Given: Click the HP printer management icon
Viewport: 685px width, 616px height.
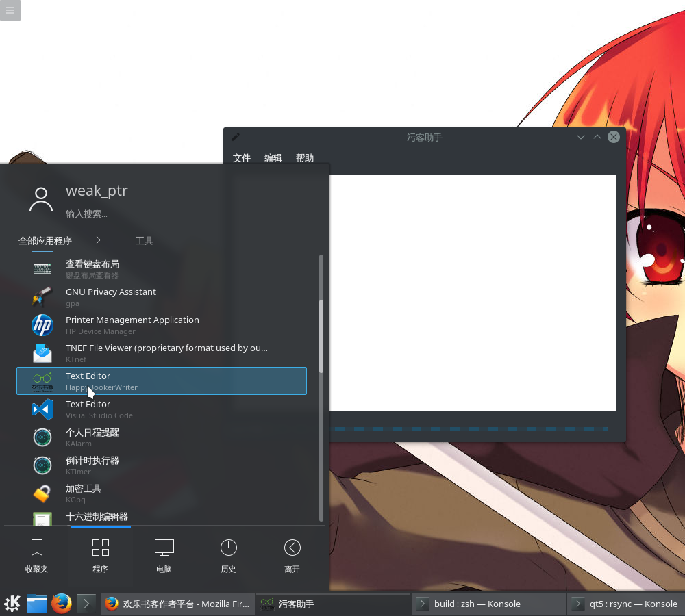Looking at the screenshot, I should [42, 325].
